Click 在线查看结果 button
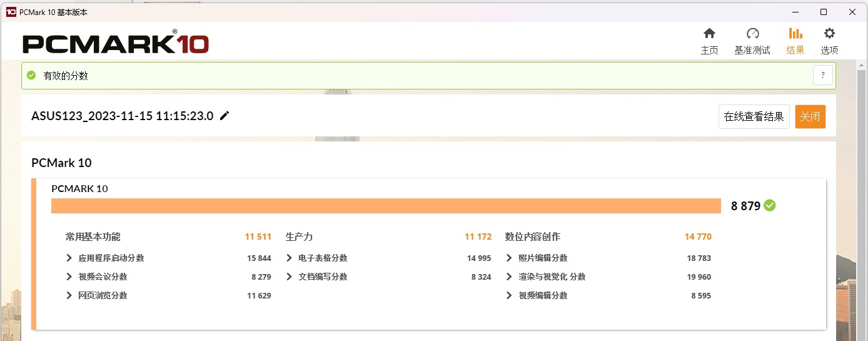The image size is (868, 341). tap(754, 116)
